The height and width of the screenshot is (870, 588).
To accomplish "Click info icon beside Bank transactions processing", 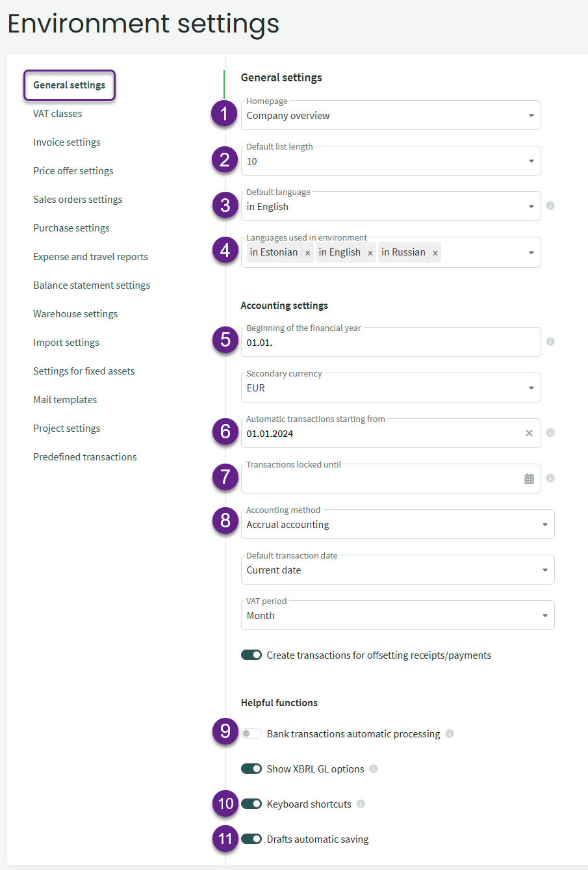I will coord(450,733).
